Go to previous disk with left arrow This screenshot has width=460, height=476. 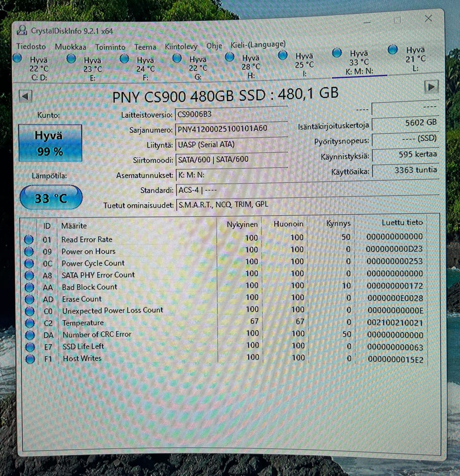(x=25, y=96)
